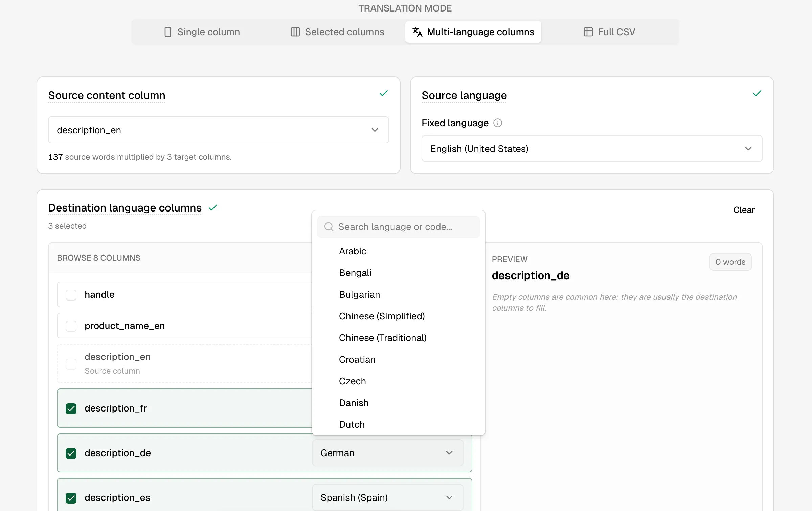Uncheck the description_es checkbox
812x511 pixels.
[x=71, y=498]
